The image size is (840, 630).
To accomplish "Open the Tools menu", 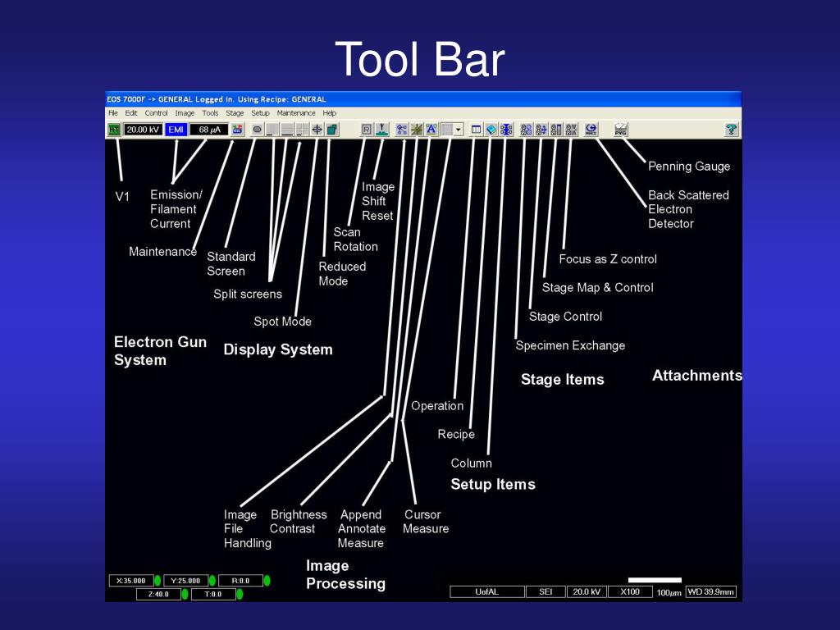I will (x=210, y=113).
